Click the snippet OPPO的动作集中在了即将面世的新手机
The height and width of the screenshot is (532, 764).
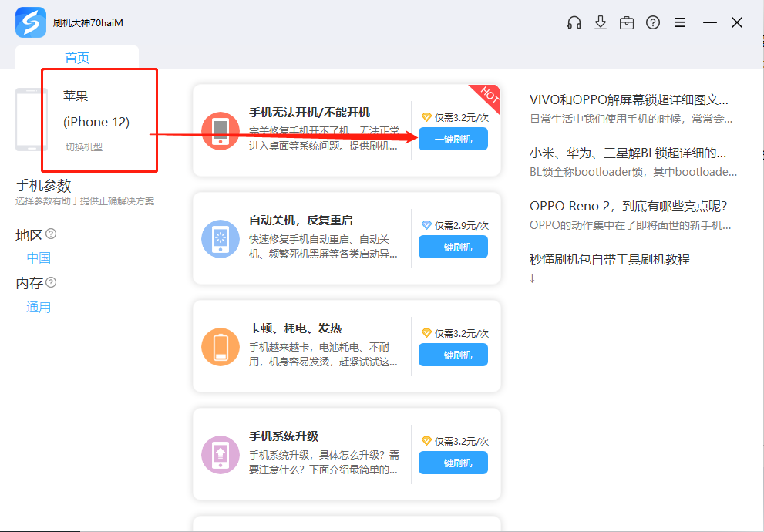(631, 225)
